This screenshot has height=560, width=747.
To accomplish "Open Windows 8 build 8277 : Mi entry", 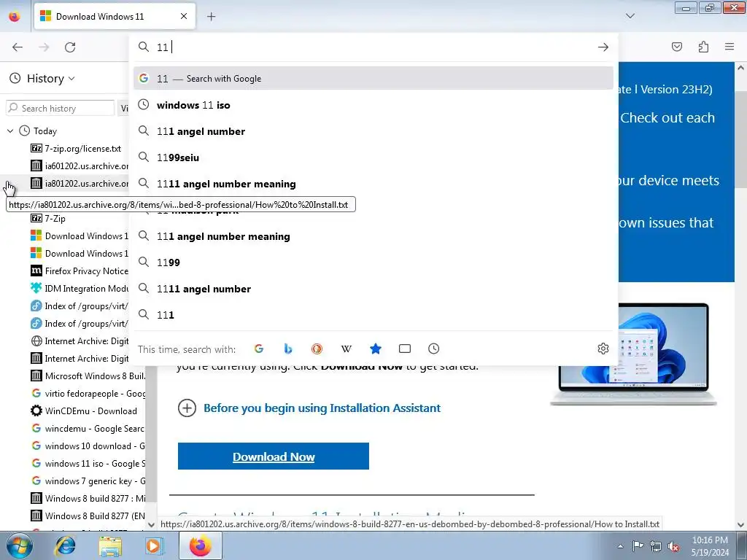I will point(87,499).
